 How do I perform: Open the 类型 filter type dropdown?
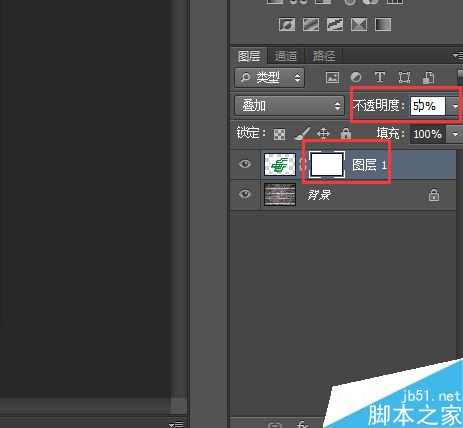point(269,78)
